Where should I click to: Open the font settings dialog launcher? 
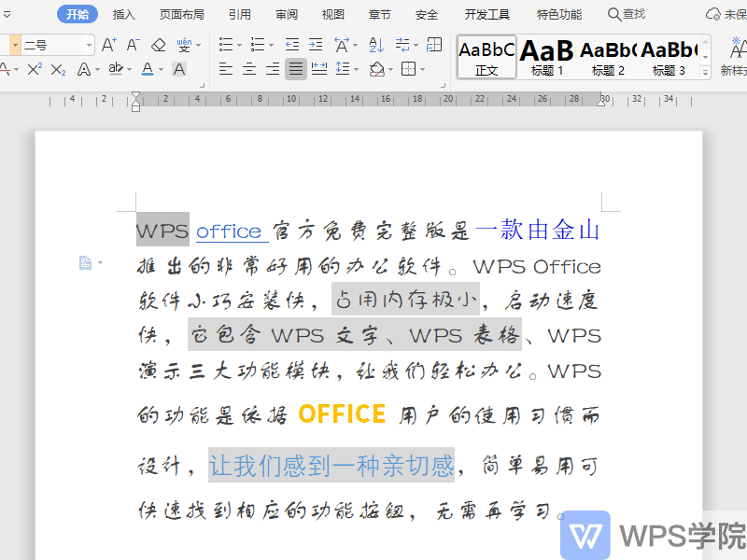click(x=202, y=86)
